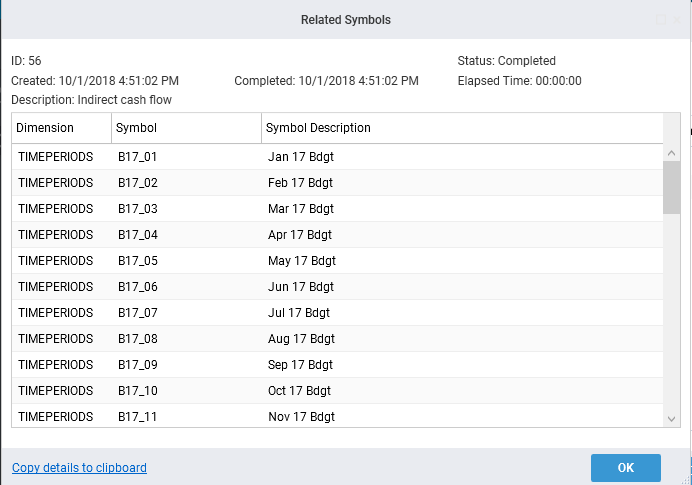Click the OK button
This screenshot has width=692, height=485.
pyautogui.click(x=625, y=467)
